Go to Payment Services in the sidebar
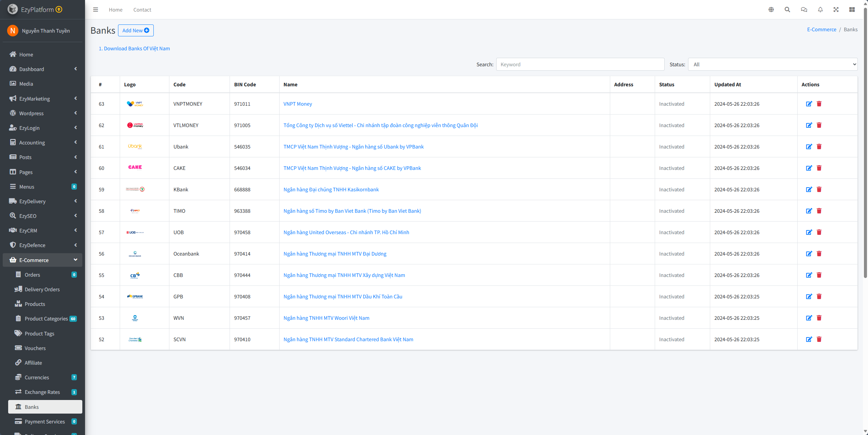The width and height of the screenshot is (868, 435). [45, 421]
